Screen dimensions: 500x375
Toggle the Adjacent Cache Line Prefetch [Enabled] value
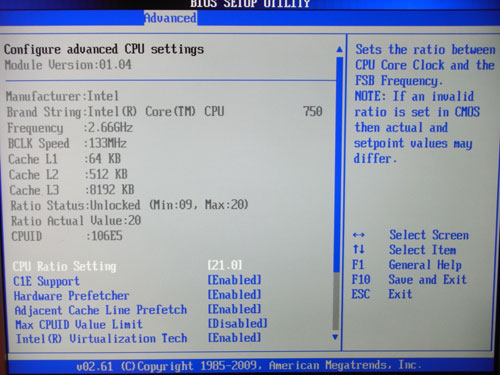[x=234, y=309]
